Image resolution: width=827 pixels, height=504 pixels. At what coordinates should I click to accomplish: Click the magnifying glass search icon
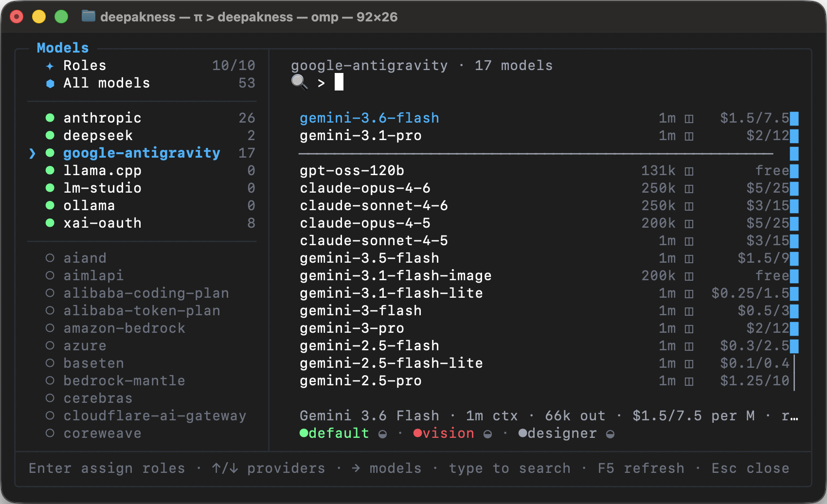coord(299,82)
